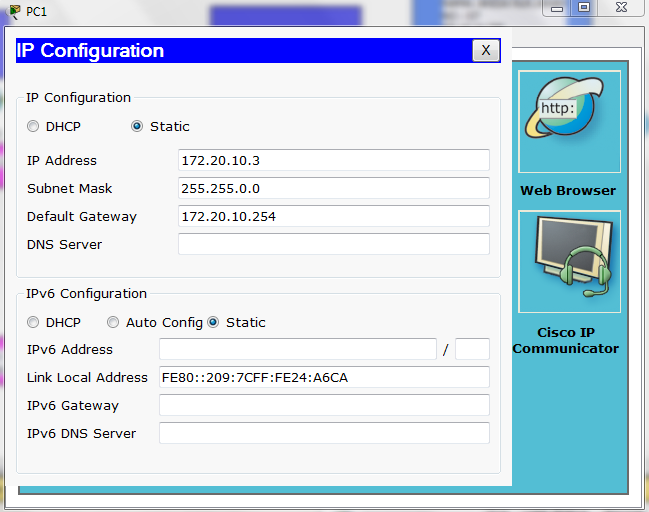Click the IP Configuration blue title
Viewport: 649px width, 512px height.
coord(90,50)
